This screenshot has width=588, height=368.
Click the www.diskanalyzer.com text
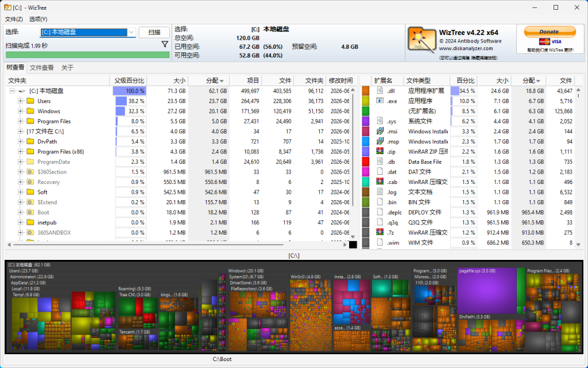click(466, 48)
